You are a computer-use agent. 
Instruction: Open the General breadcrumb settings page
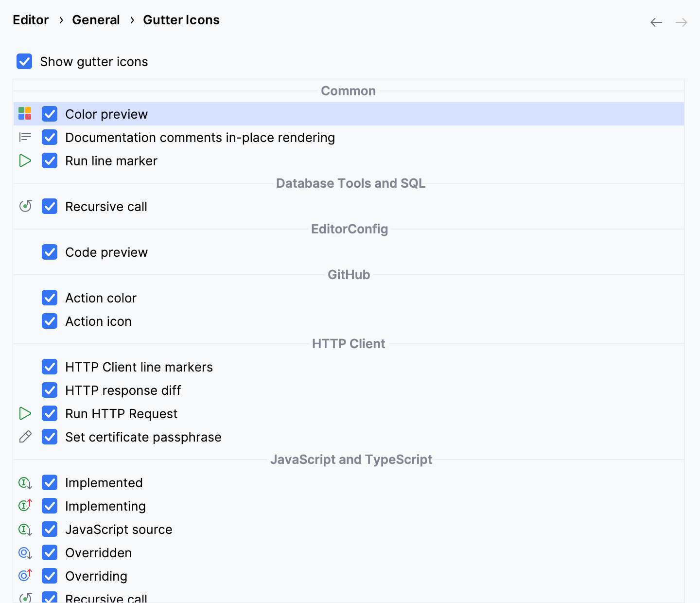coord(96,19)
